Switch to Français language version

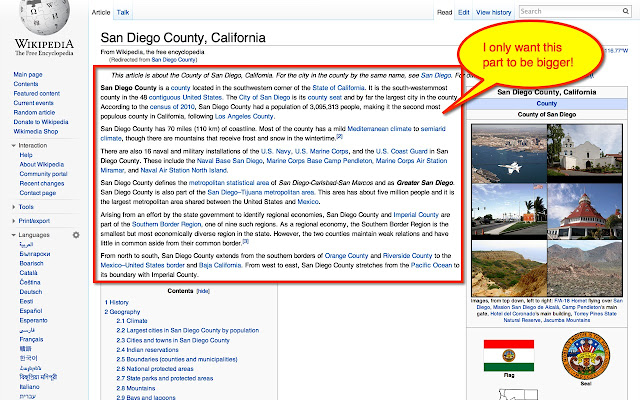31,339
